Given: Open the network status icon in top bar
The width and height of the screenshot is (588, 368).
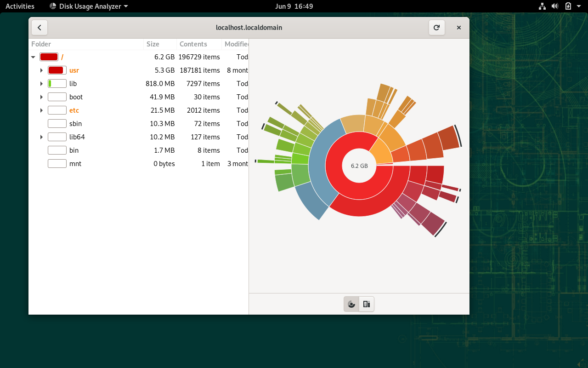Looking at the screenshot, I should coord(542,6).
